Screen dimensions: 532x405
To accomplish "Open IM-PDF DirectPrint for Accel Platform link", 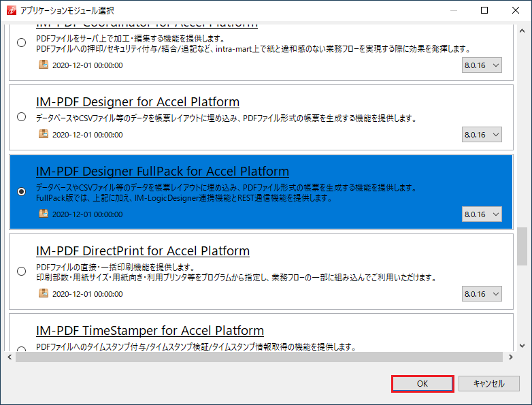I will coord(143,251).
